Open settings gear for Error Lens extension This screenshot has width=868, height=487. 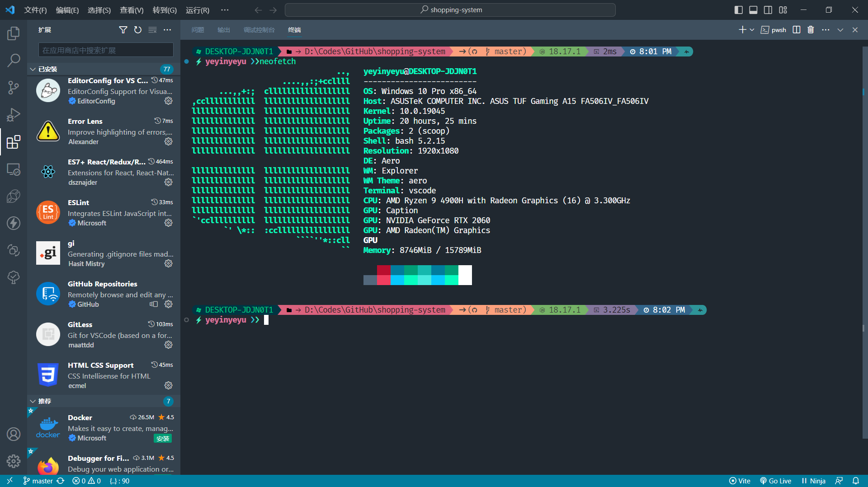169,141
